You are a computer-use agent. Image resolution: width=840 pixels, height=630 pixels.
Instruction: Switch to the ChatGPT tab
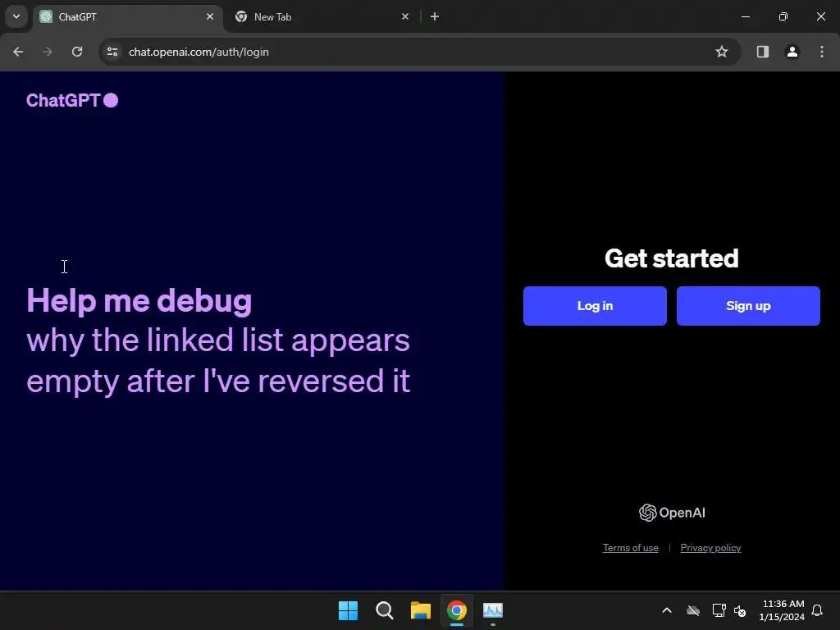[x=128, y=16]
